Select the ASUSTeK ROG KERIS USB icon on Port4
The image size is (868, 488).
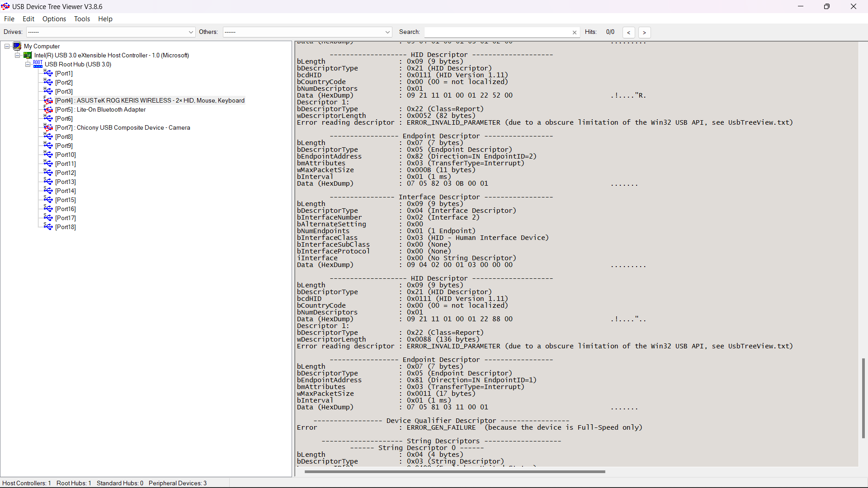pos(48,100)
